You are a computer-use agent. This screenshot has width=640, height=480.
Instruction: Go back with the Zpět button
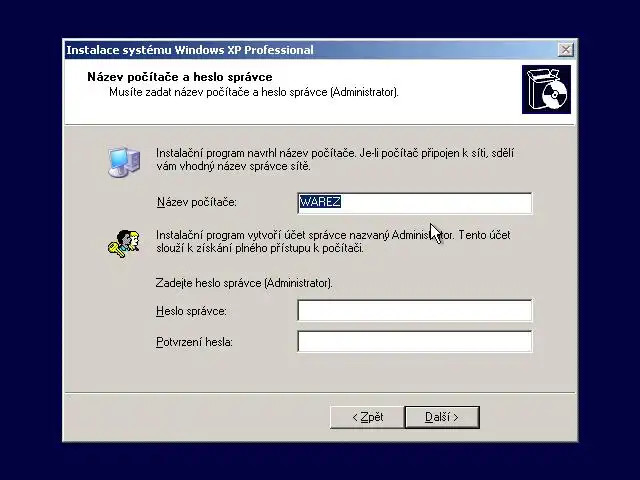point(367,417)
